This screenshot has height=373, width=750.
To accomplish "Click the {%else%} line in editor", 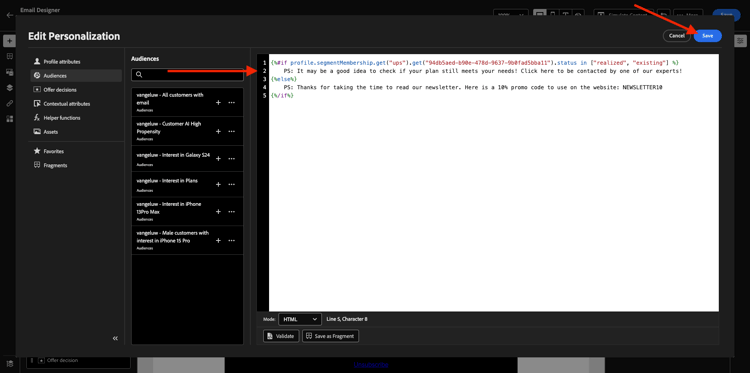I will tap(284, 79).
